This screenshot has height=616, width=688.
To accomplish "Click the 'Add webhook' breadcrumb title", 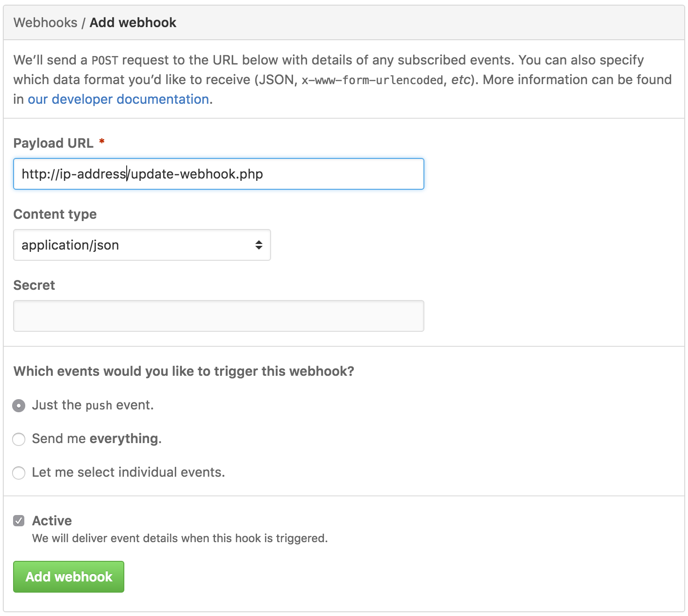I will click(x=133, y=22).
